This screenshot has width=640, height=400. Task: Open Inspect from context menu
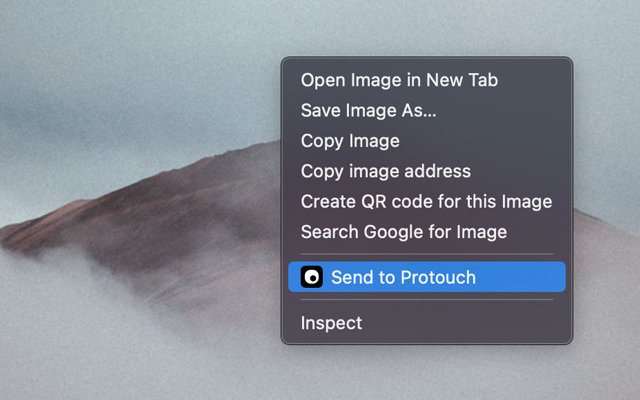coord(427,323)
